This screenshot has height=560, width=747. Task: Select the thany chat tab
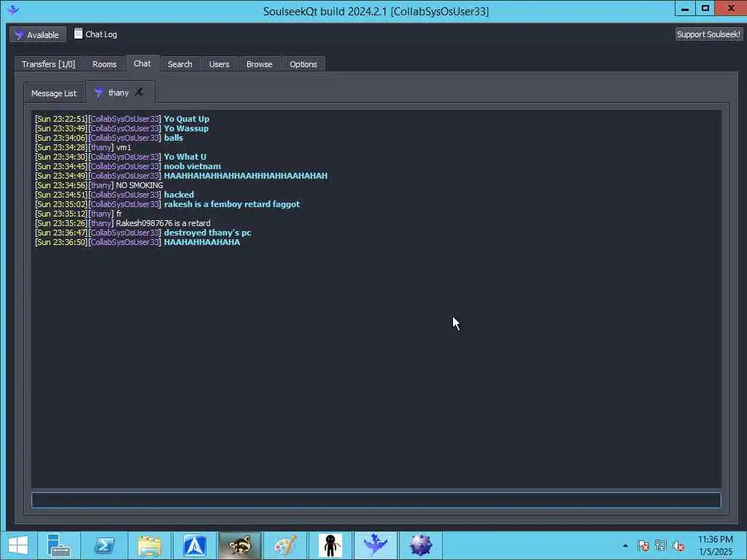tap(119, 93)
